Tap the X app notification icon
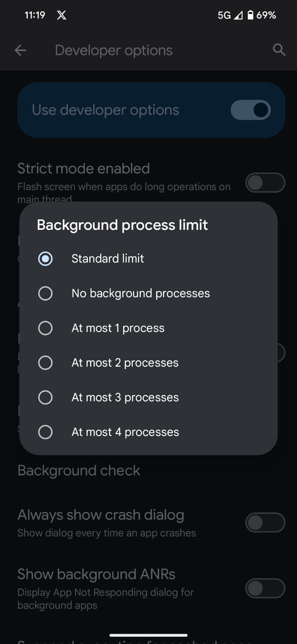This screenshot has width=297, height=644. pyautogui.click(x=62, y=15)
